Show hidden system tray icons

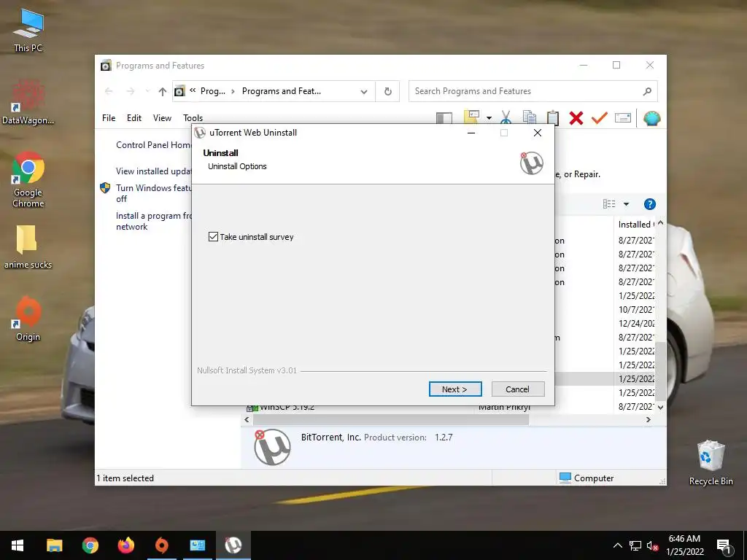[x=617, y=545]
